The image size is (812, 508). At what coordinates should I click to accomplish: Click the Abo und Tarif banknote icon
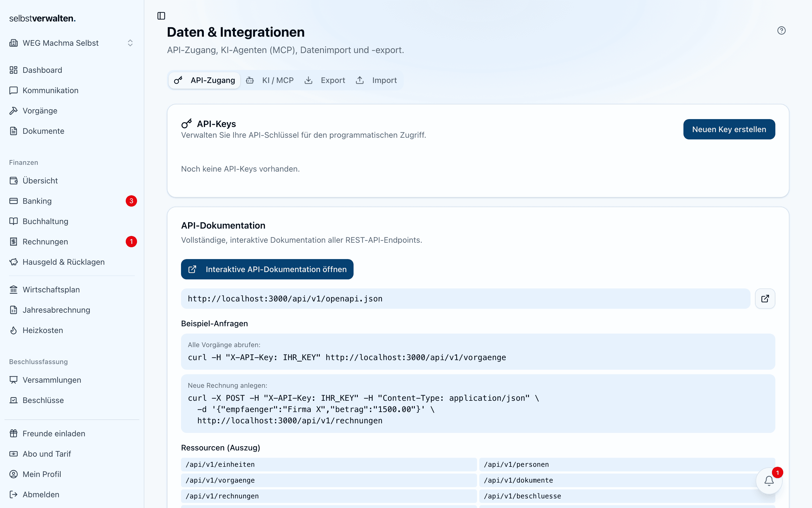(x=14, y=454)
